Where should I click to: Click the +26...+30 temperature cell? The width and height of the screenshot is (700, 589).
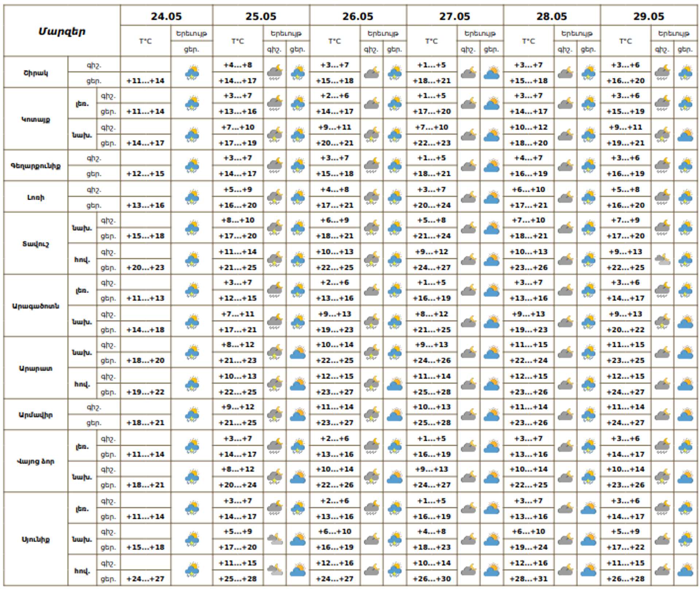click(432, 578)
